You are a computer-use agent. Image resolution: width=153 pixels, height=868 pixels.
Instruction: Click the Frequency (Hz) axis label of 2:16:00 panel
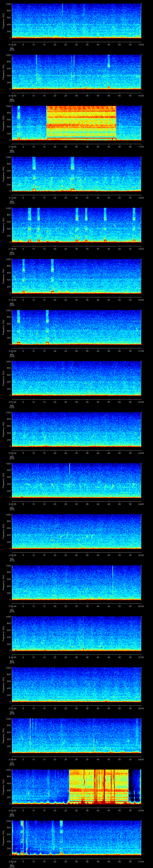(3, 123)
